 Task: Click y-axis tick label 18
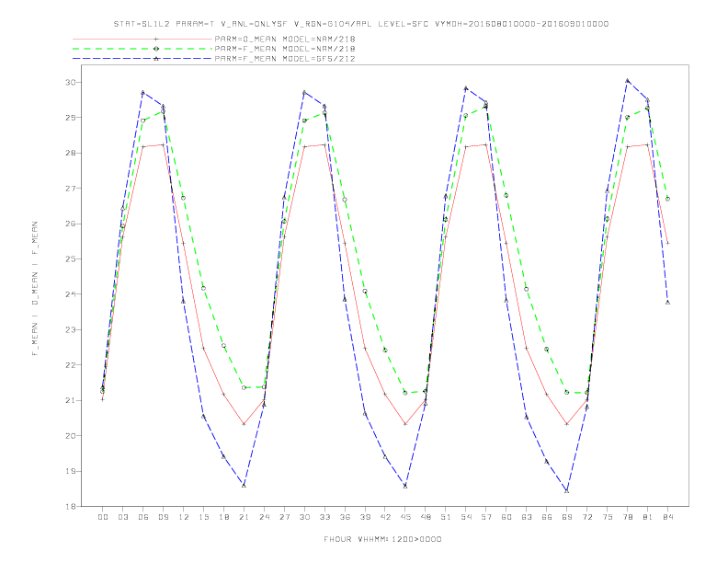click(x=71, y=506)
